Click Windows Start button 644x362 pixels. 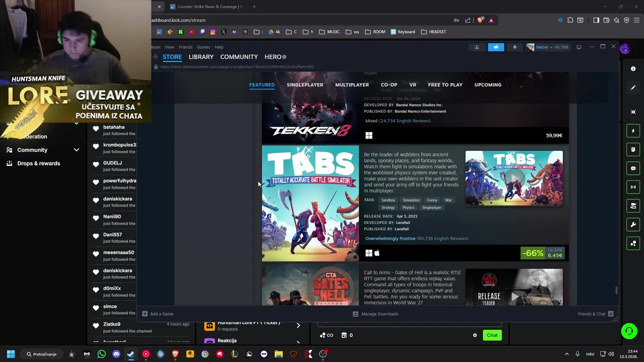11,354
